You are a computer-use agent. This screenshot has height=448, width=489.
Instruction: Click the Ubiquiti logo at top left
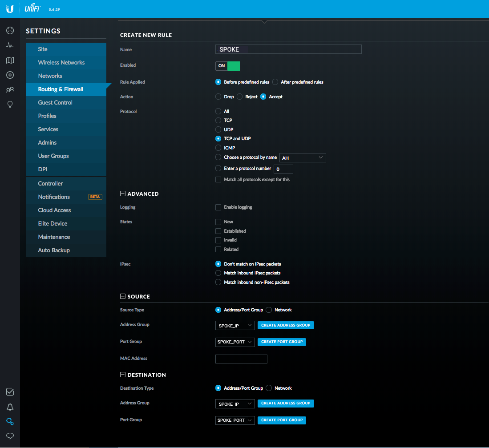tap(10, 9)
